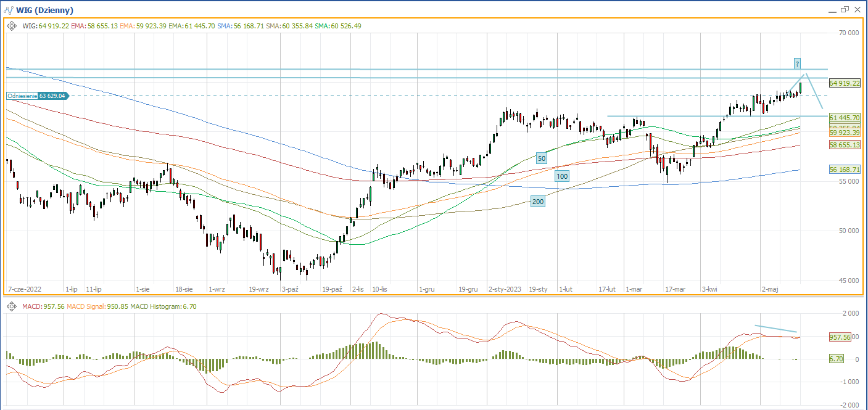Click the 61 445.70 EMA axis value tag
This screenshot has width=868, height=410.
coord(845,117)
